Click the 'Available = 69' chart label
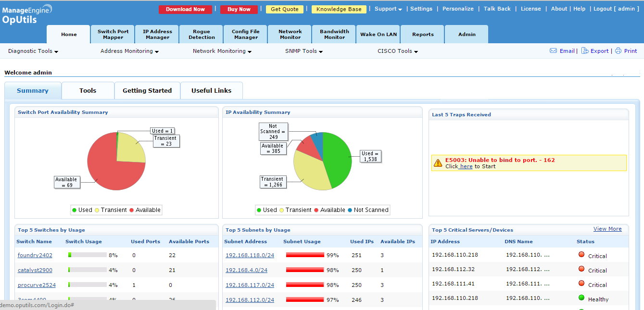The width and height of the screenshot is (644, 310). click(66, 182)
